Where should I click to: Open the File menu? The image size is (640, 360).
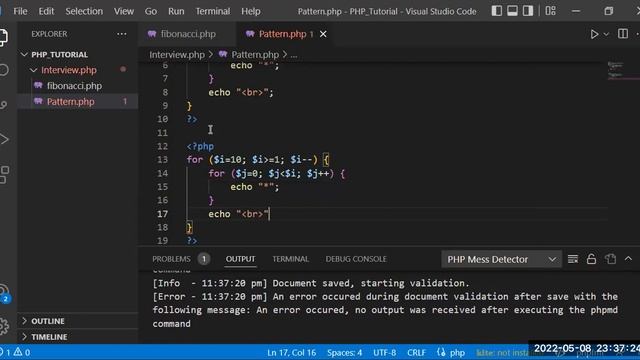tap(20, 11)
